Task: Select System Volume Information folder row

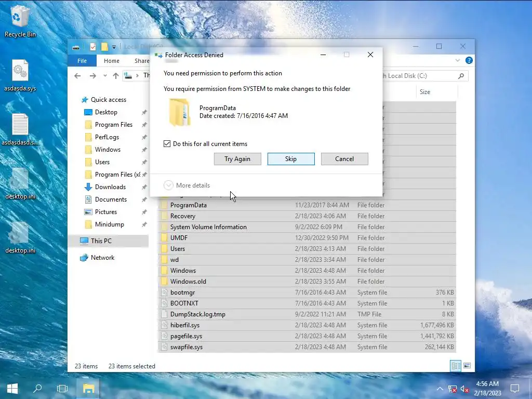Action: pos(307,227)
